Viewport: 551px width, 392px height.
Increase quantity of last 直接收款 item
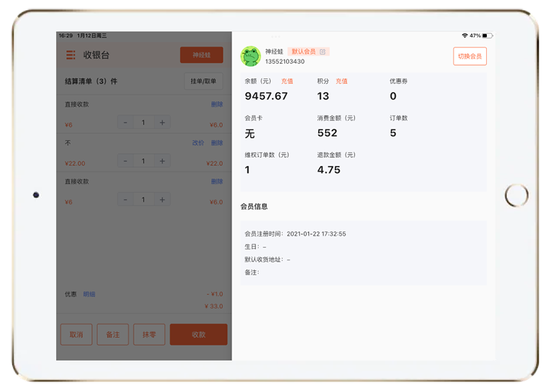click(162, 200)
